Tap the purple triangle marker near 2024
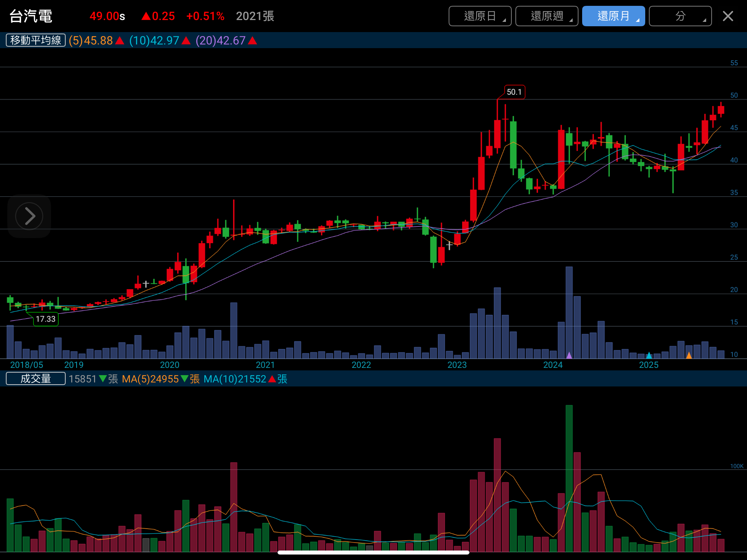747x560 pixels. (x=569, y=355)
